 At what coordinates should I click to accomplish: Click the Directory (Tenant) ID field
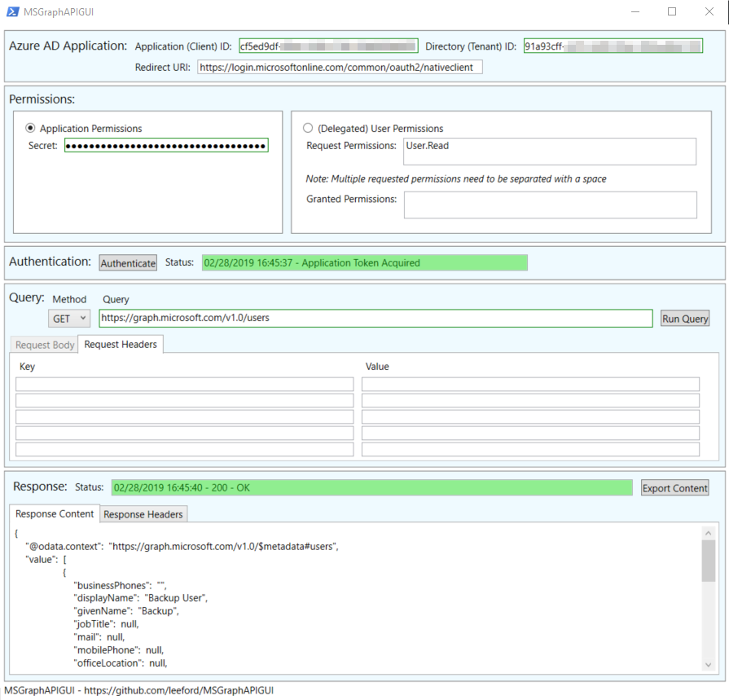point(613,46)
